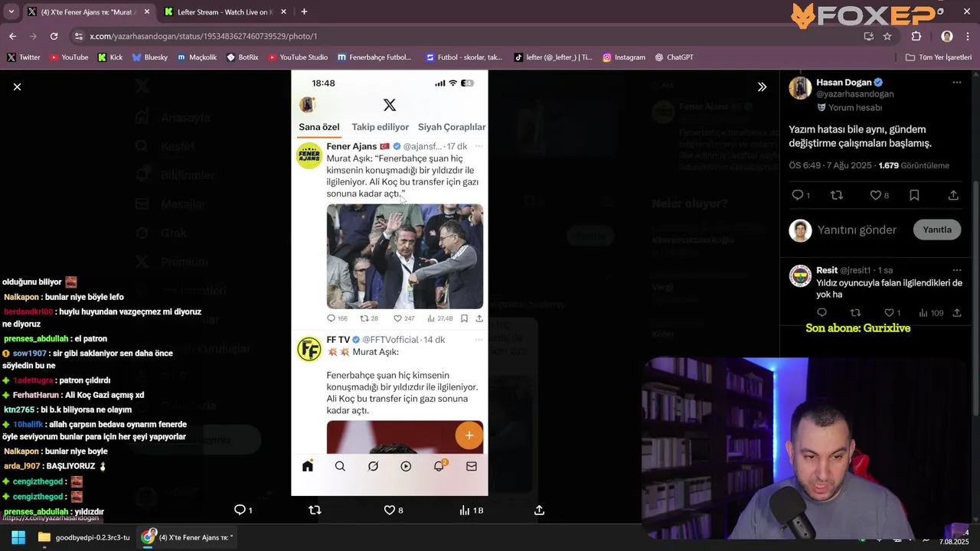
Task: Open the Chrome three-dot menu
Action: pos(967,36)
